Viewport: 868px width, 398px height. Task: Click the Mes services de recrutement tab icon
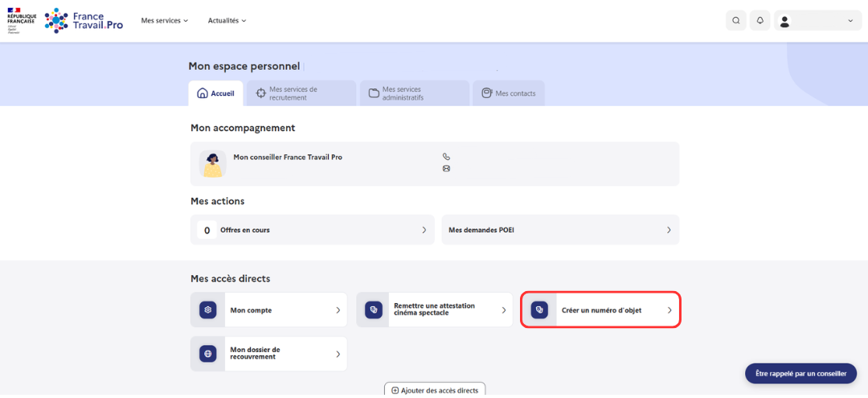260,93
